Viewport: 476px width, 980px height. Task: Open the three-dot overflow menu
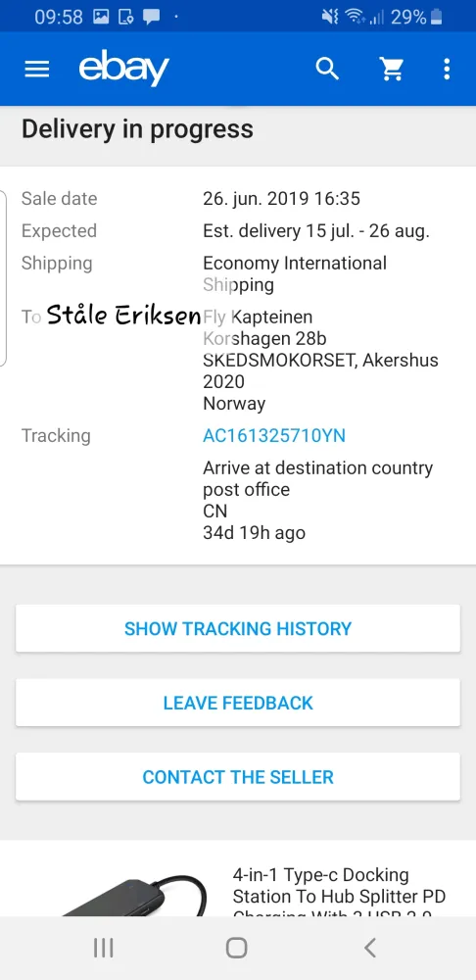(x=447, y=69)
